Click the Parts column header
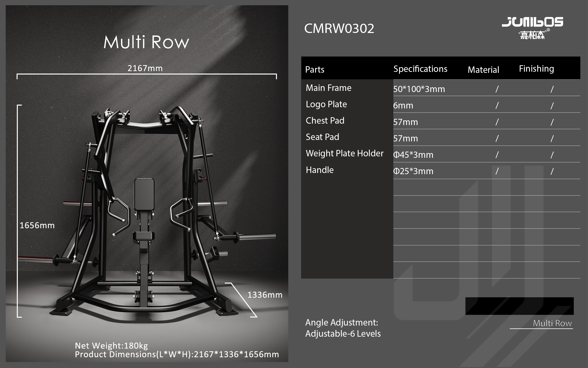Image resolution: width=588 pixels, height=368 pixels. point(314,70)
